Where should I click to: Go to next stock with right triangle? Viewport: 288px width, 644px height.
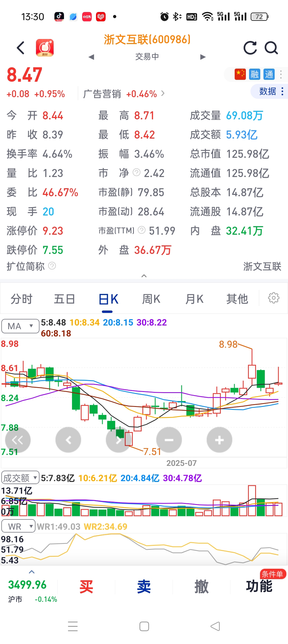(x=203, y=57)
